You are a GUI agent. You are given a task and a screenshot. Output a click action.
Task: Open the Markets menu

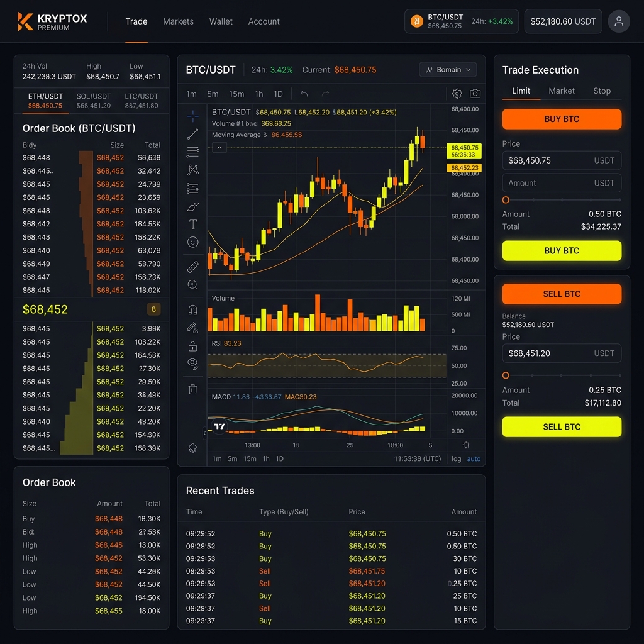tap(178, 21)
